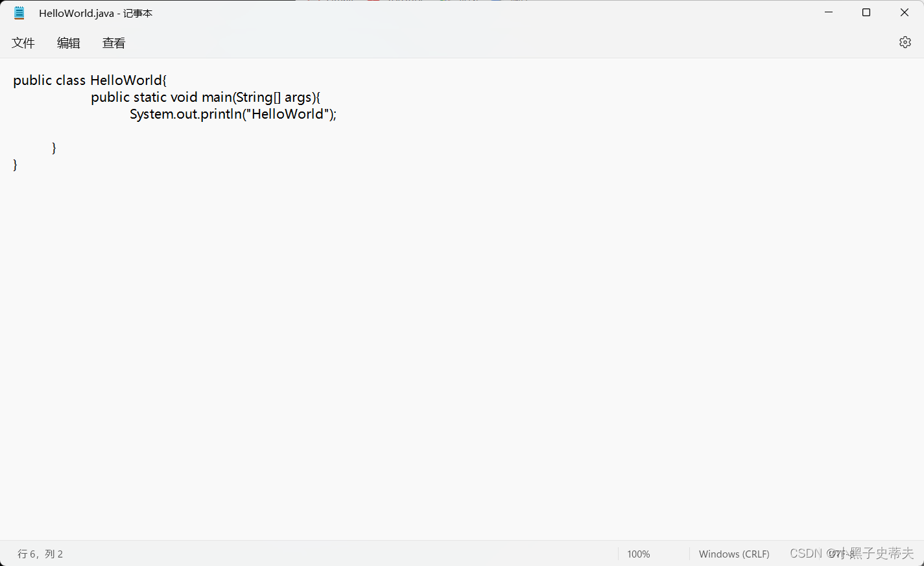Place cursor after the indented closing brace
924x566 pixels.
[57, 148]
